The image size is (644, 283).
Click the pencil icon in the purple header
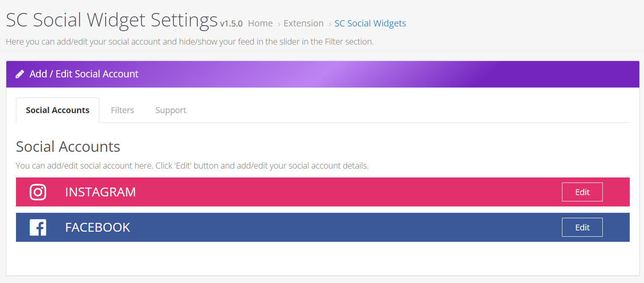[20, 74]
